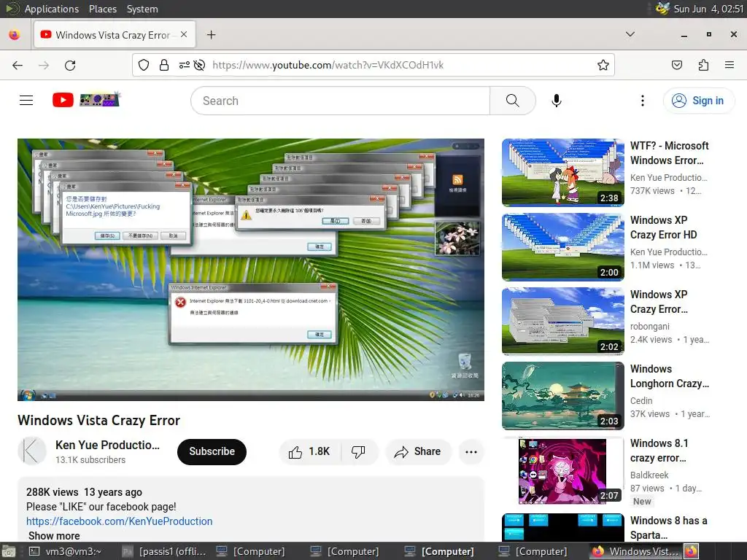The width and height of the screenshot is (747, 560).
Task: Open Windows Longhorn Crazy thumbnail
Action: [x=562, y=396]
